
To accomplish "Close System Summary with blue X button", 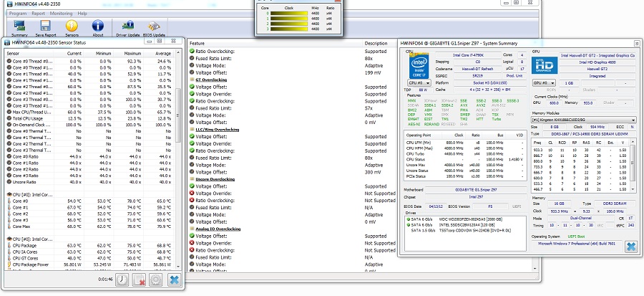I will (x=630, y=247).
